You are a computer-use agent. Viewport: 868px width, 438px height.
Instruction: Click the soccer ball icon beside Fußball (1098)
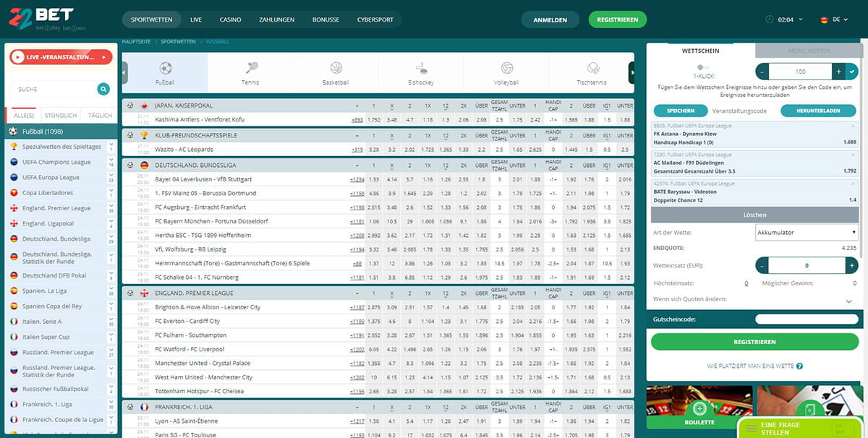pyautogui.click(x=13, y=131)
